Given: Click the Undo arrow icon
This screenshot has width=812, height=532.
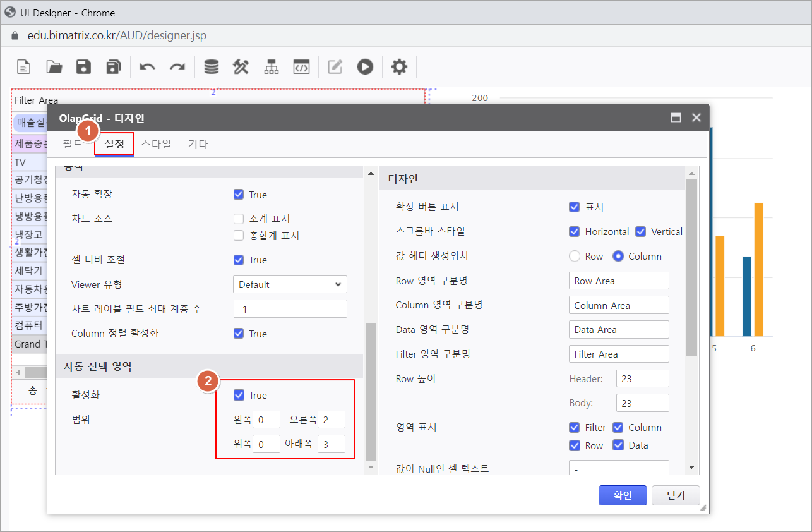Looking at the screenshot, I should point(147,66).
